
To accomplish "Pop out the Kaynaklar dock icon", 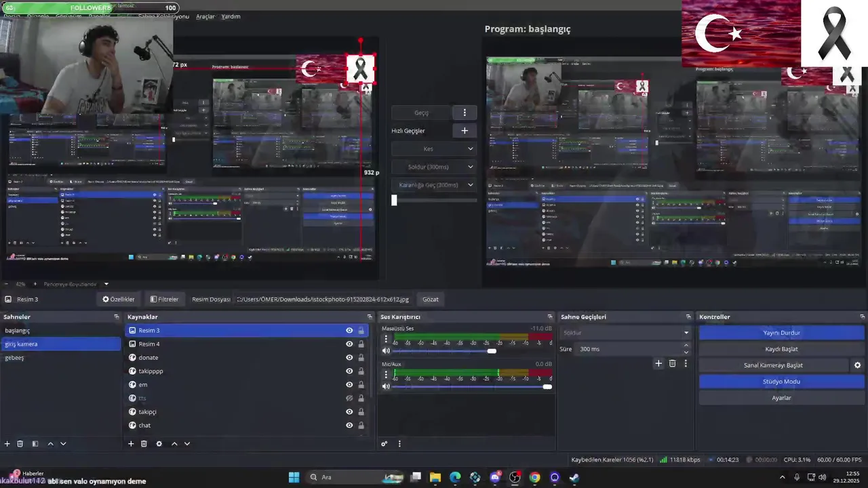I will tap(370, 317).
